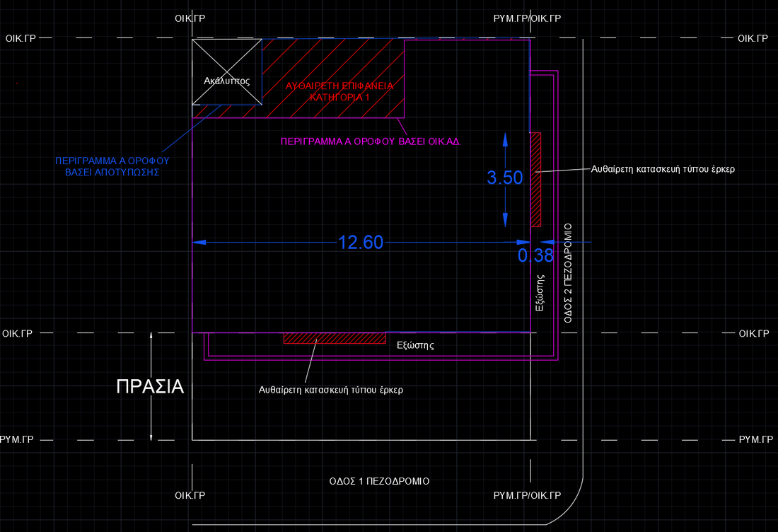Viewport: 778px width, 532px height.
Task: Select the 3.50 dimension text
Action: tap(504, 178)
